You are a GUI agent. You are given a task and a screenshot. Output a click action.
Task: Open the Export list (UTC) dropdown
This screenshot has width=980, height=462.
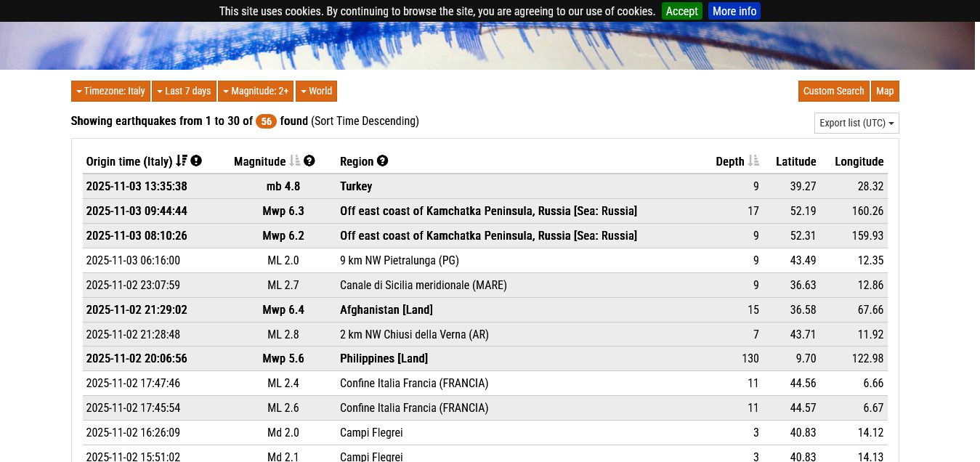point(856,123)
